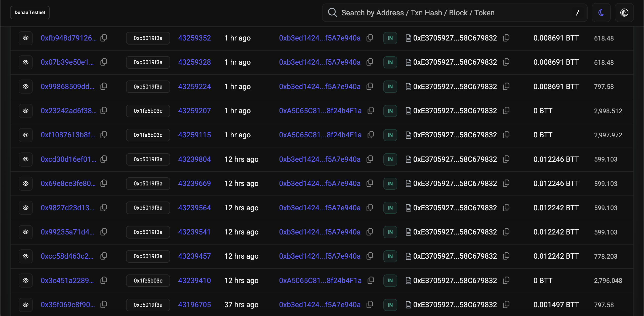
Task: Preview transaction 0xfb948d79126 with the eye icon
Action: pos(26,38)
